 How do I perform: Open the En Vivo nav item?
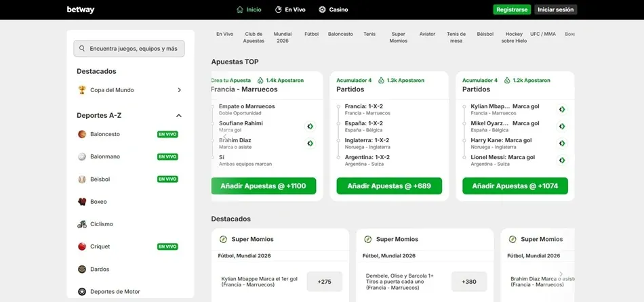(290, 9)
